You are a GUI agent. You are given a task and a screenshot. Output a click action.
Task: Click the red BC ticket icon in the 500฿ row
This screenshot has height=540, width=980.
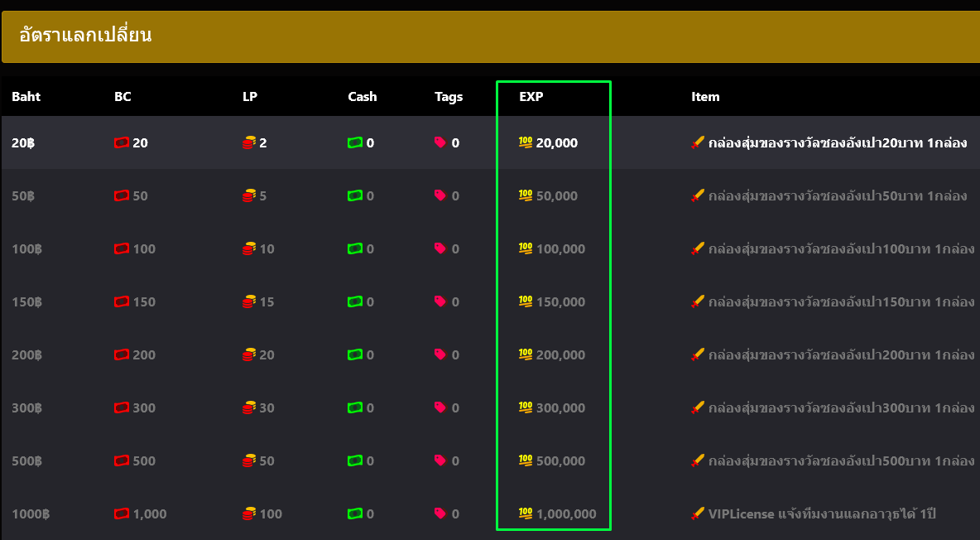point(122,461)
